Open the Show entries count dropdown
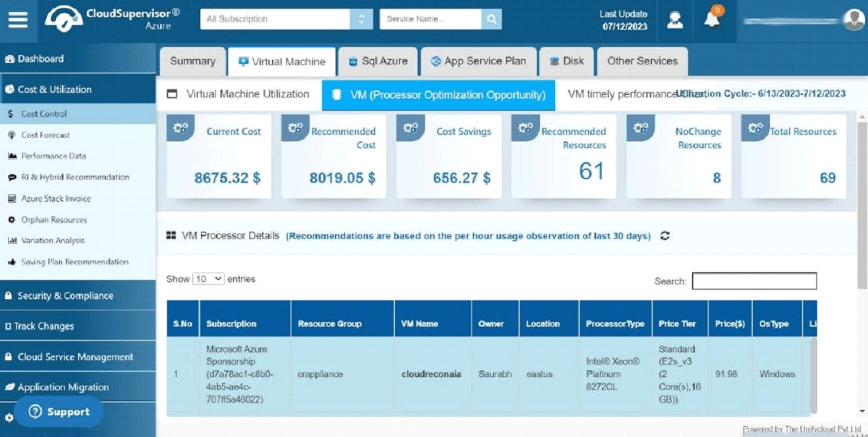The width and height of the screenshot is (868, 437). (x=208, y=279)
